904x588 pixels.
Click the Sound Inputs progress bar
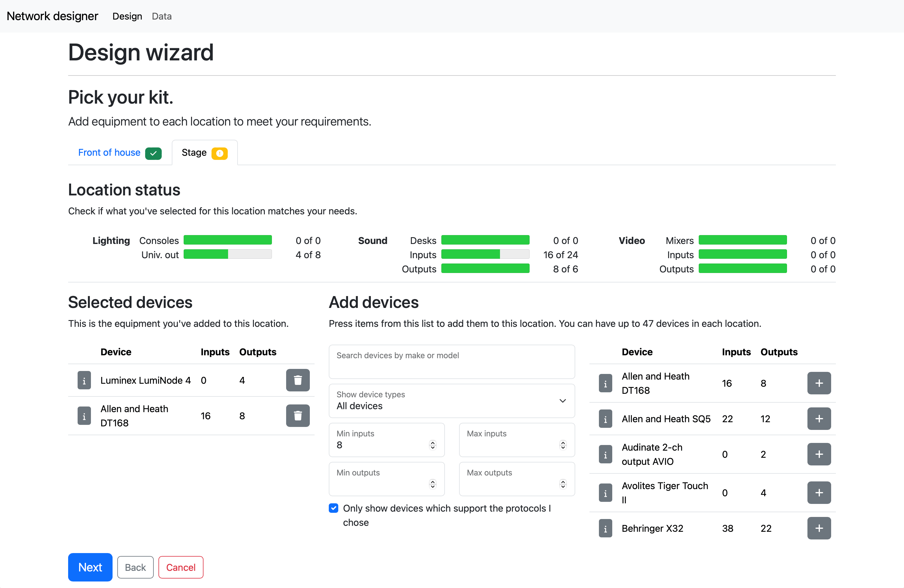click(485, 254)
